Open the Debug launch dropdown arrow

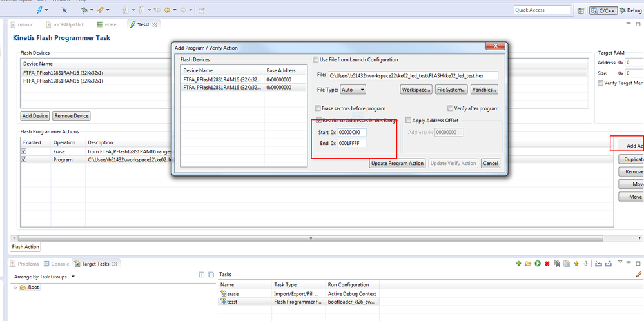click(x=92, y=10)
